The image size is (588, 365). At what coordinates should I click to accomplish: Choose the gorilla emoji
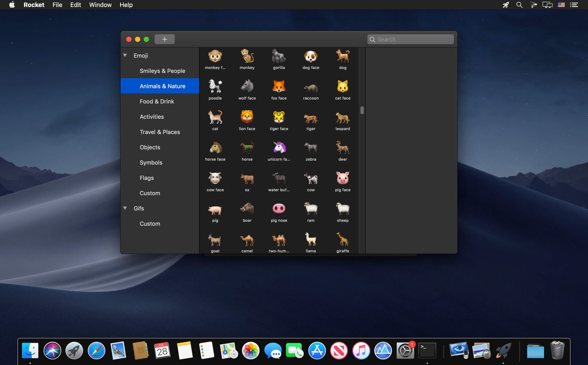(x=279, y=57)
